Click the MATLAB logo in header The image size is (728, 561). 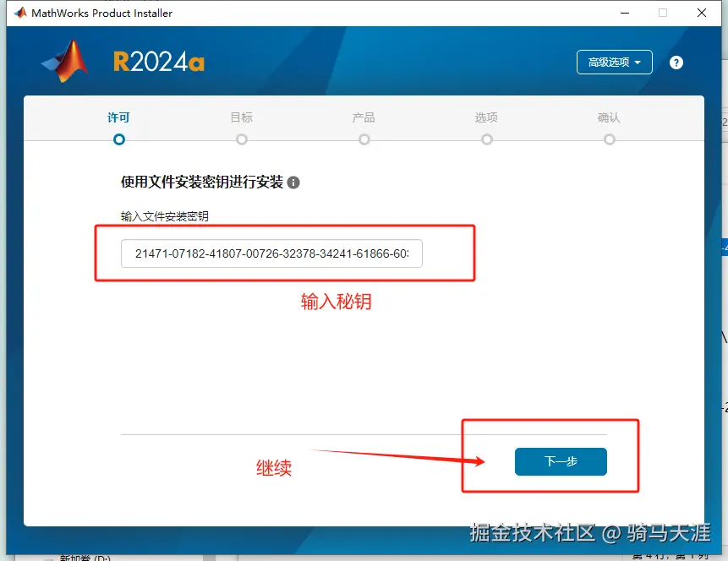pyautogui.click(x=65, y=61)
